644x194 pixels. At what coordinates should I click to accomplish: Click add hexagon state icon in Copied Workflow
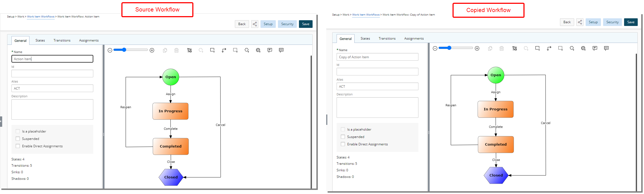tap(572, 48)
